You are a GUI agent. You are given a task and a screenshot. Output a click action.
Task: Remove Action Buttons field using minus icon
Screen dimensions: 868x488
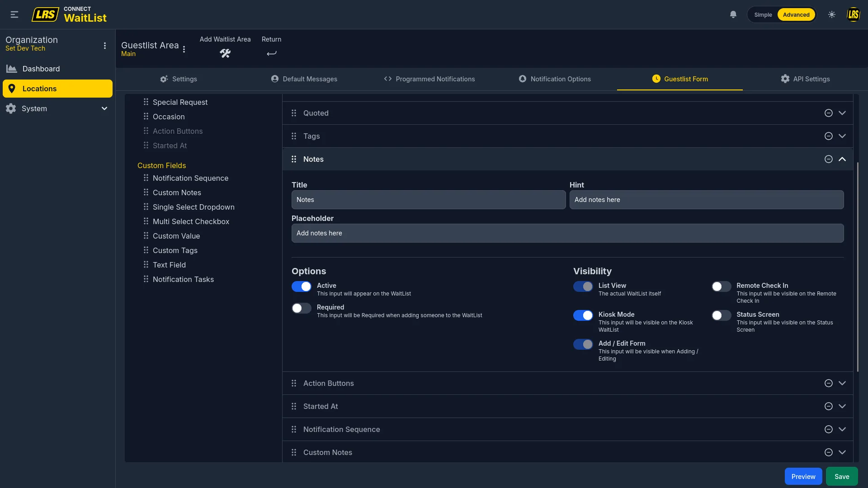coord(828,383)
